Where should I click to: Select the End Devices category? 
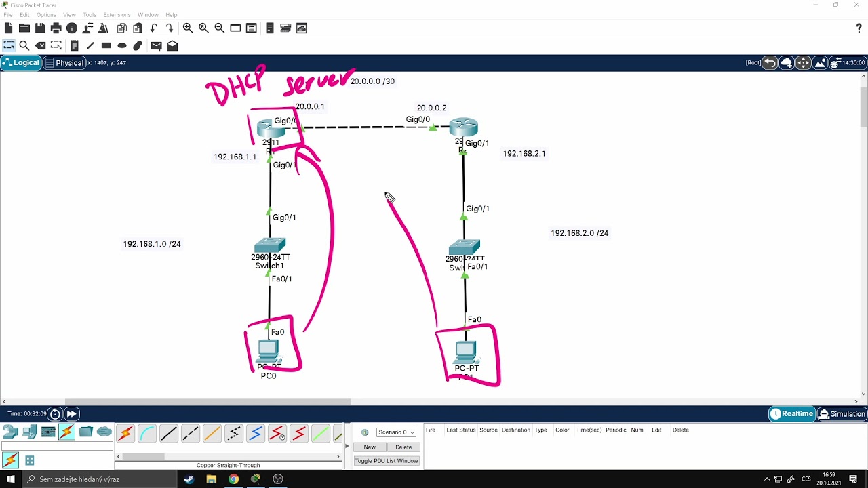tap(29, 432)
